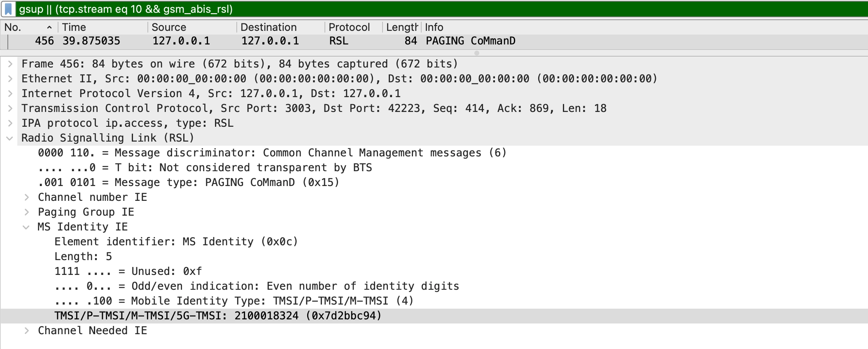Sort packets by the No. column
868x349 pixels.
(x=25, y=27)
